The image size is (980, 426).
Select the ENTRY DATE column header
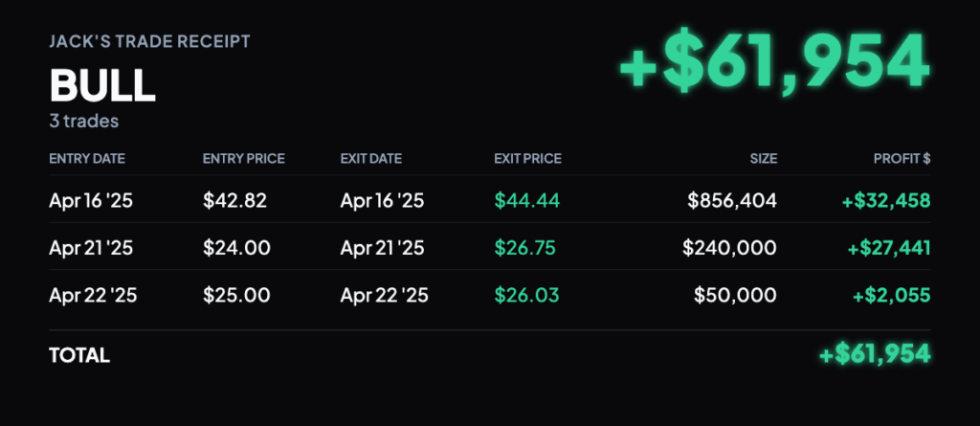[x=87, y=159]
